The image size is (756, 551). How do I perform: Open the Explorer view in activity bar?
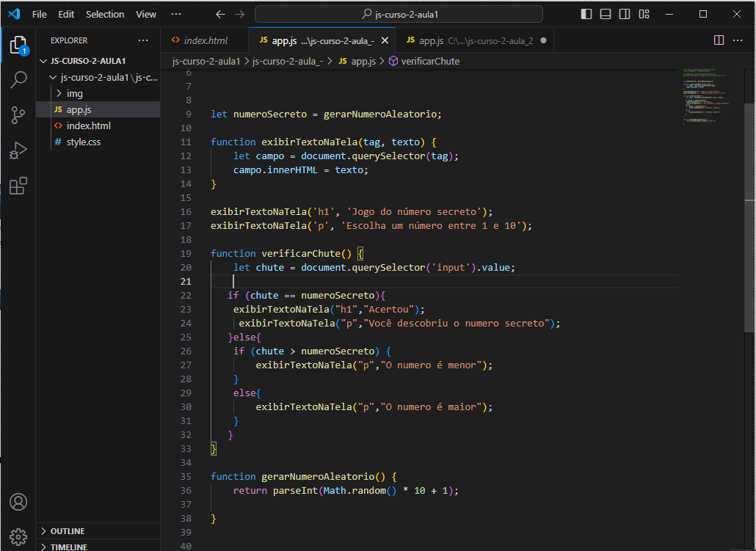click(18, 45)
